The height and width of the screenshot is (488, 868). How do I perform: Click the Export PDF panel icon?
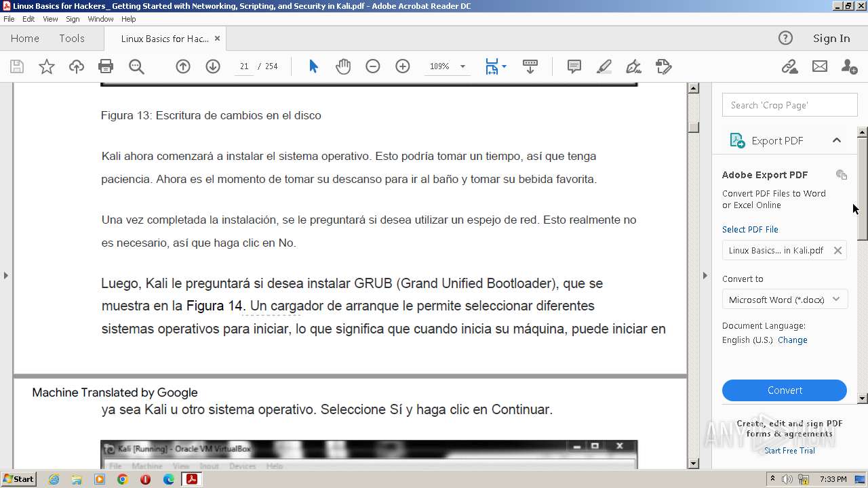[x=737, y=140]
